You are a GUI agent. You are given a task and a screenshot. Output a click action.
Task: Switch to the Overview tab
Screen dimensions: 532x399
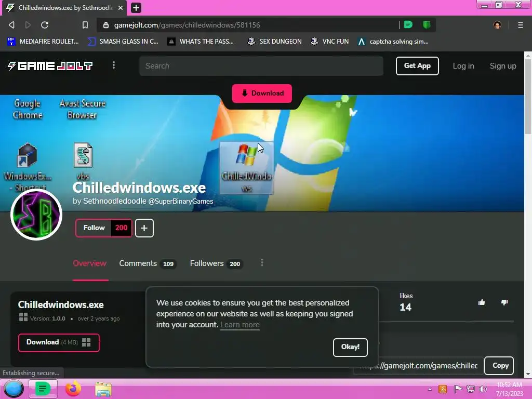(x=89, y=263)
